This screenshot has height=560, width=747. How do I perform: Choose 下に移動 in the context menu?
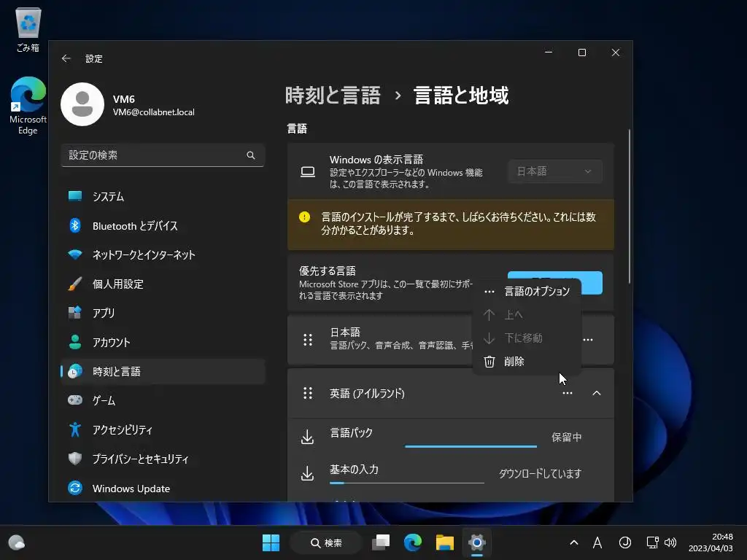527,338
